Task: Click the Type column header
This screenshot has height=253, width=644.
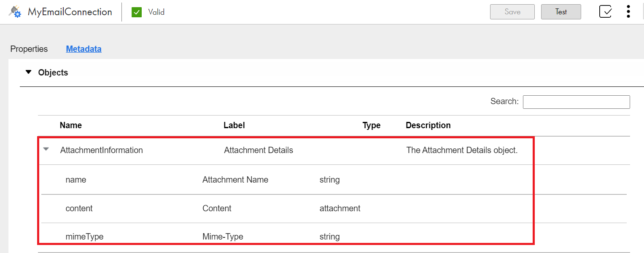Action: coord(372,125)
